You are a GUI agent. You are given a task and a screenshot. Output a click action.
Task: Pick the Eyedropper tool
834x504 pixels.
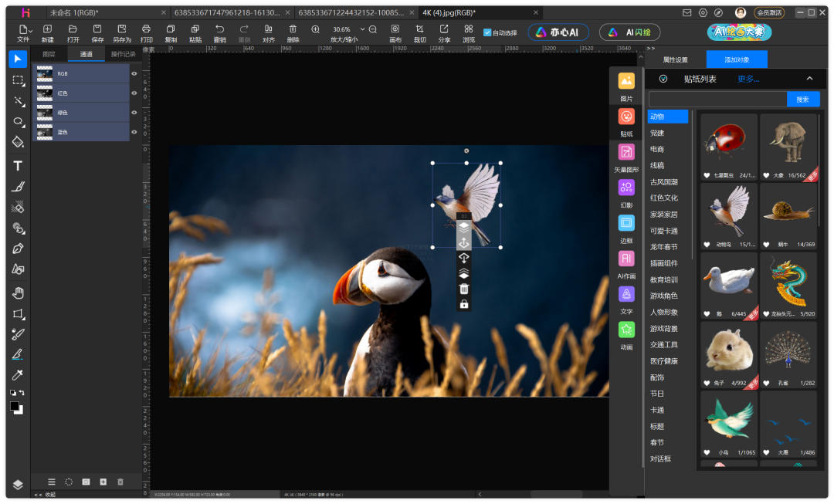tap(18, 375)
